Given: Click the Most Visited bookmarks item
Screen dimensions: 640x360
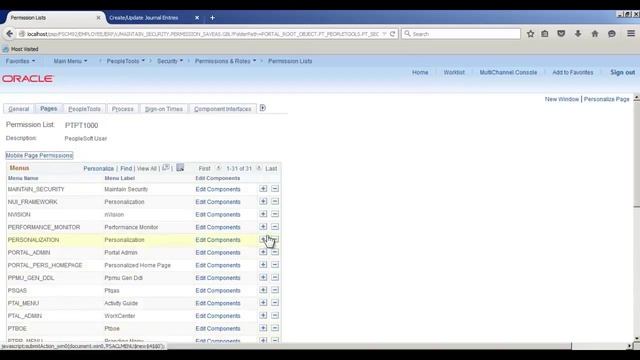Looking at the screenshot, I should [20, 49].
